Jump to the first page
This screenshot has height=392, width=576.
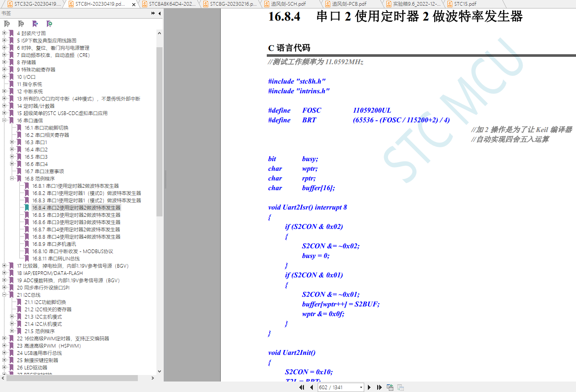click(x=302, y=387)
